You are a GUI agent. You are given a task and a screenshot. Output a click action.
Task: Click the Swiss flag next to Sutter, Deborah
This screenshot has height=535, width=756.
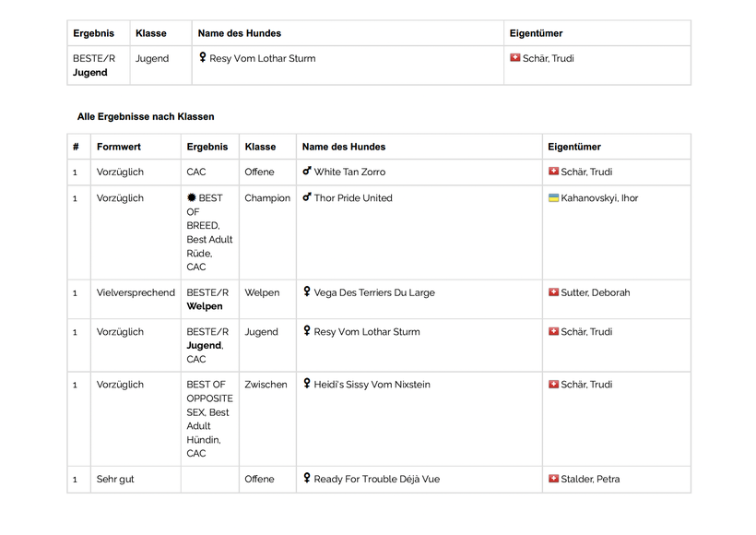[553, 292]
